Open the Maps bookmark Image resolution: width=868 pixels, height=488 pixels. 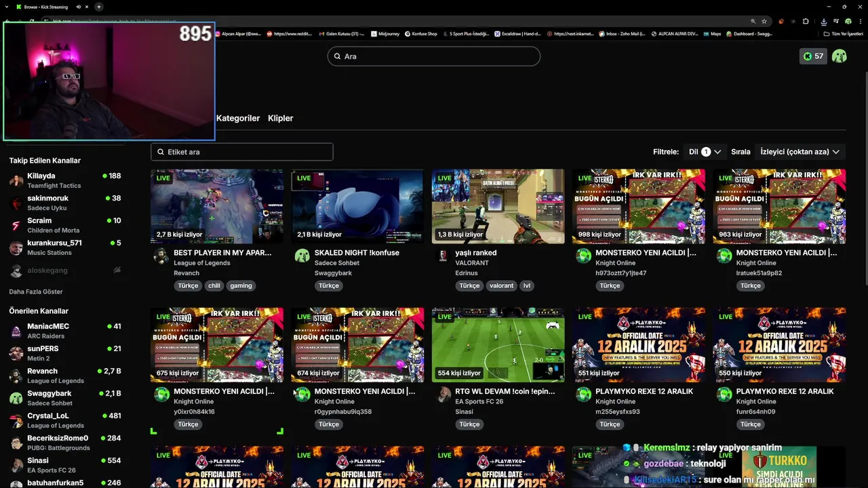(x=712, y=33)
